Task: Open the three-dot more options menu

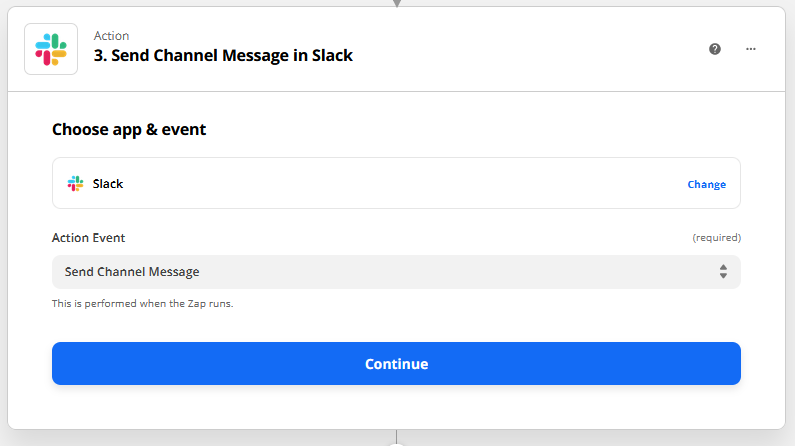Action: 751,49
